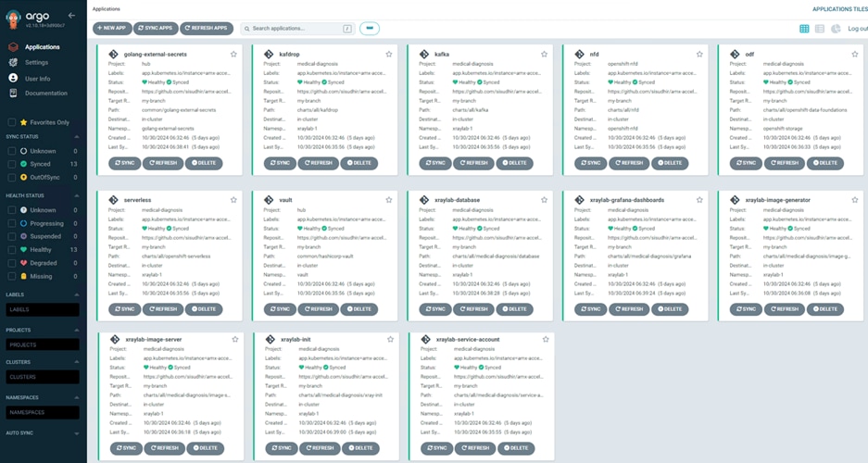Mark kafka application as favorite
The image size is (868, 463).
tap(544, 55)
